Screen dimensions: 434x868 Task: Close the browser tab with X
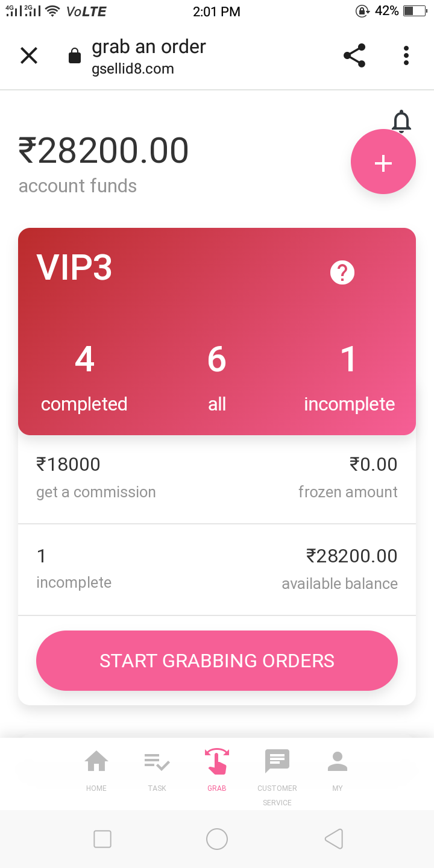pos(29,55)
